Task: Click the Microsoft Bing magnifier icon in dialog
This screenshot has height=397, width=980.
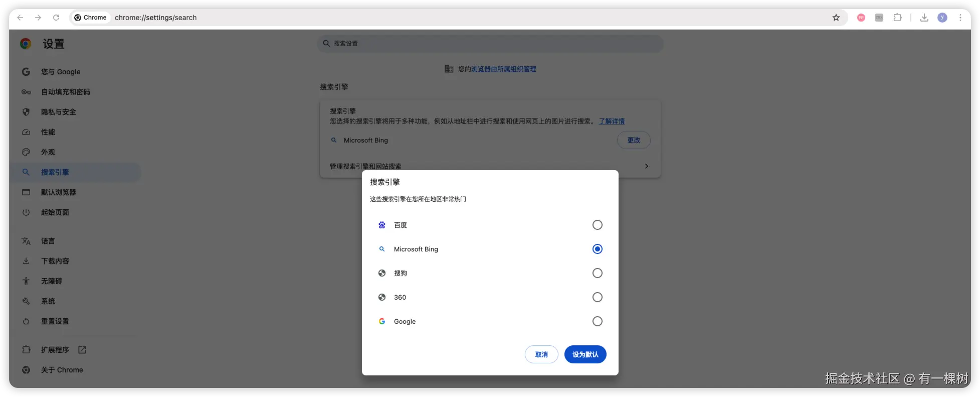Action: [x=382, y=249]
